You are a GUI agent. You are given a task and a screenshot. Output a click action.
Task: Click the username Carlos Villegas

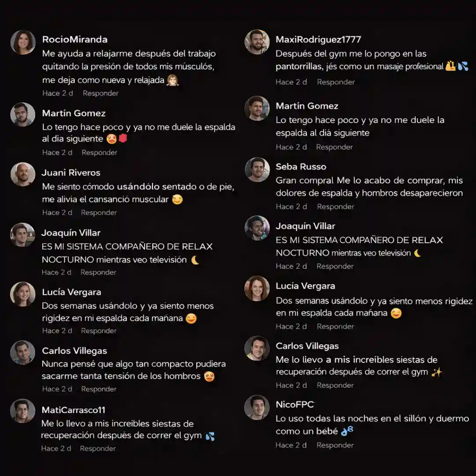74,351
